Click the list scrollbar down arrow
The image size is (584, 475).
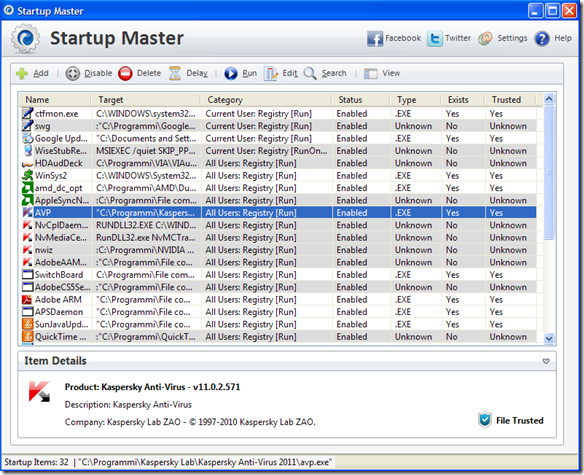pos(549,338)
